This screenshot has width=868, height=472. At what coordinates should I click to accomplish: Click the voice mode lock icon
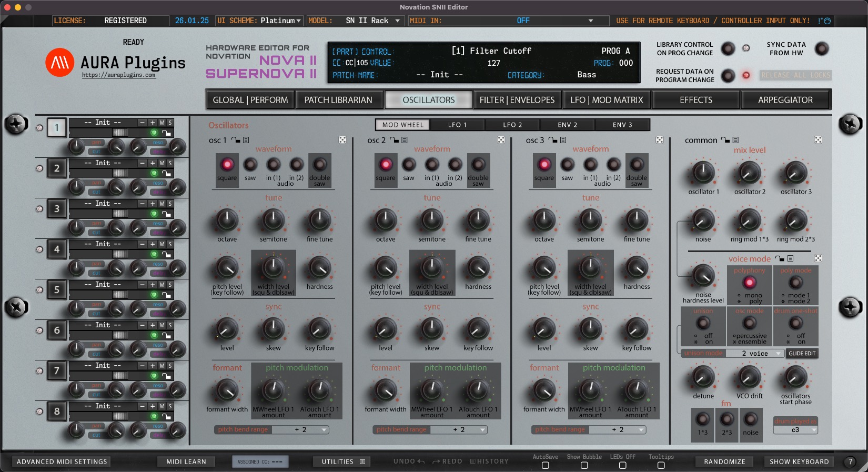[x=780, y=258]
